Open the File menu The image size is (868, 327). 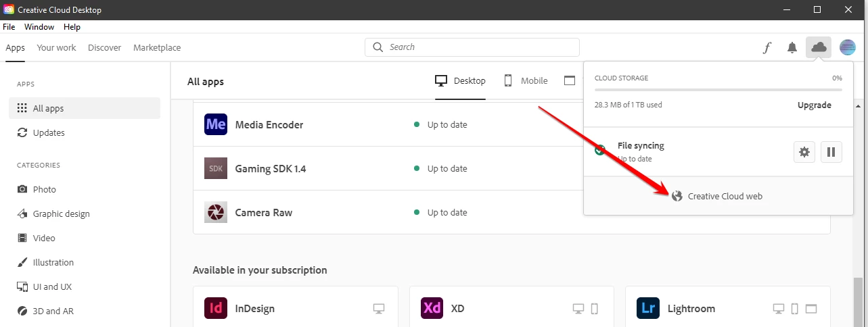pyautogui.click(x=9, y=27)
